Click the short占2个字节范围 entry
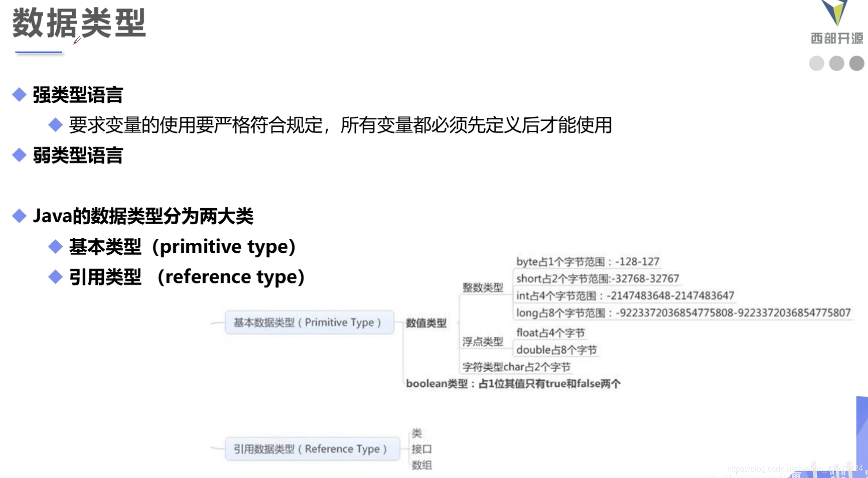 (x=597, y=278)
